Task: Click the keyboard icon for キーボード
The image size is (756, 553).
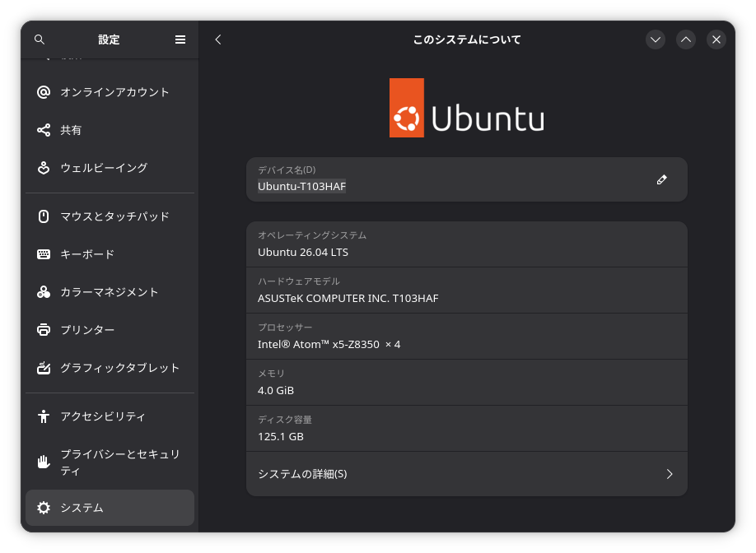Action: pyautogui.click(x=44, y=254)
